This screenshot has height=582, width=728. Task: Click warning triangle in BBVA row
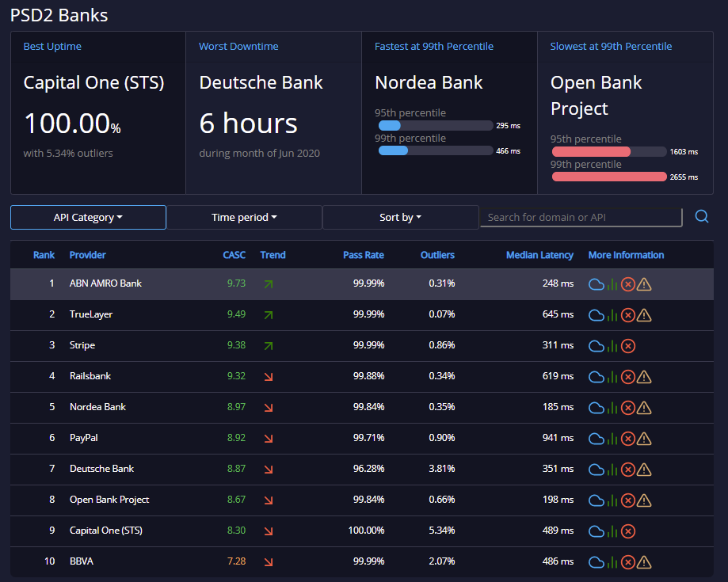pos(644,562)
